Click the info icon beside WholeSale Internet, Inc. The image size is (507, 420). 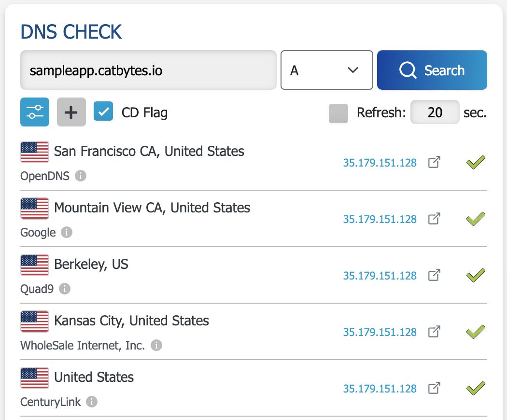tap(156, 346)
